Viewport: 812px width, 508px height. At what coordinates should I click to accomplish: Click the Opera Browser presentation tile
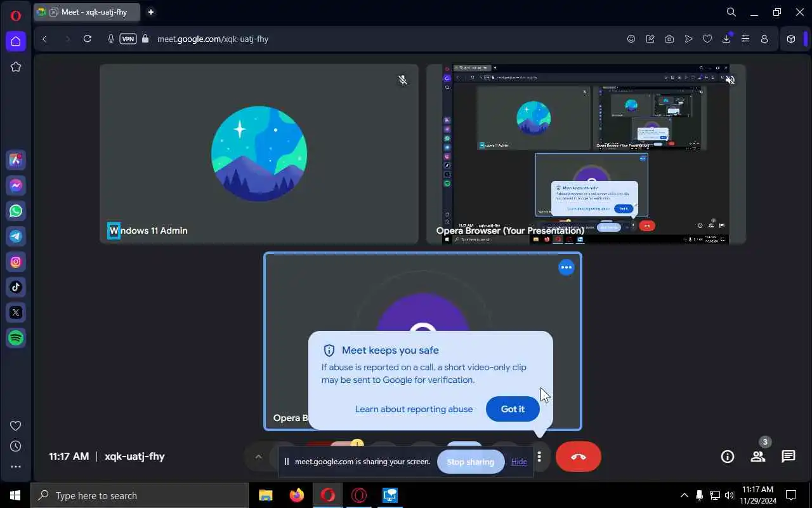pyautogui.click(x=586, y=154)
